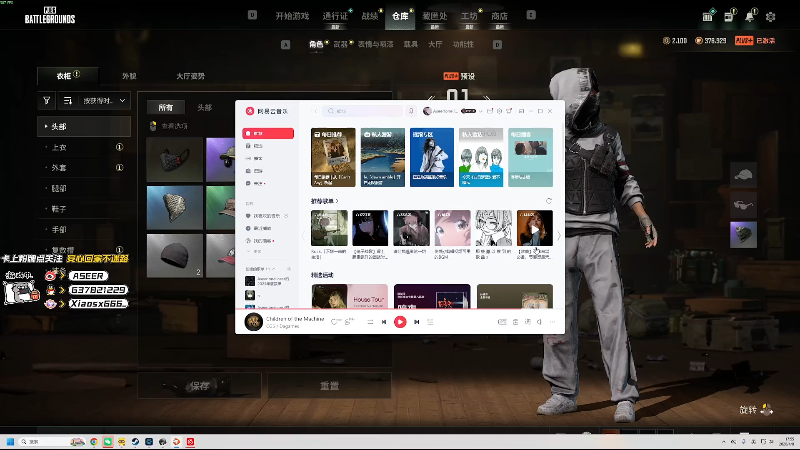Select the 腿部 category
The height and width of the screenshot is (450, 800).
(84, 189)
